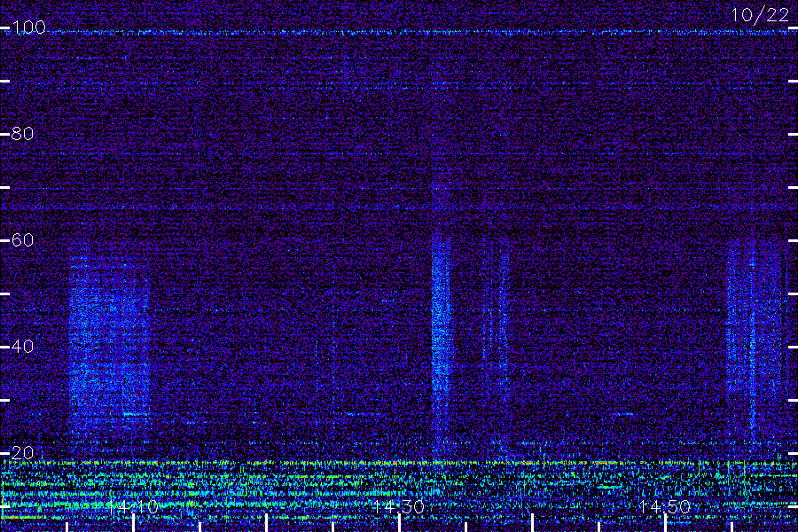The height and width of the screenshot is (532, 798).
Task: Click the 40 frequency axis label
Action: [23, 347]
